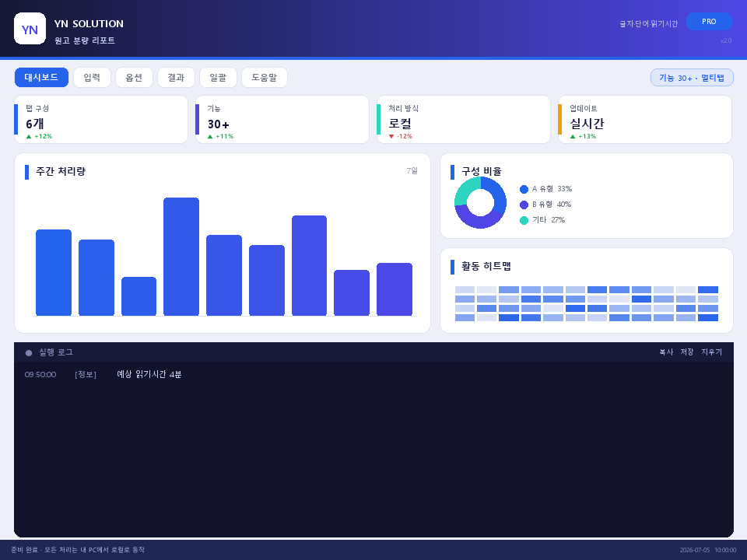Click the tallest bar in 주간 처리량

point(181,256)
